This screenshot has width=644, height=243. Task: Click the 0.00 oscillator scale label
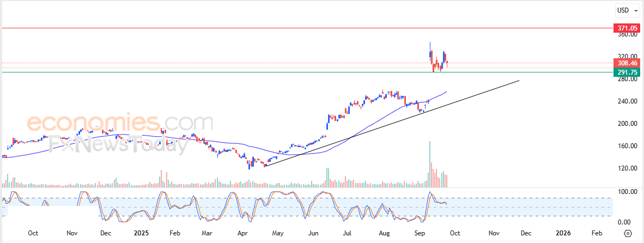[630, 222]
